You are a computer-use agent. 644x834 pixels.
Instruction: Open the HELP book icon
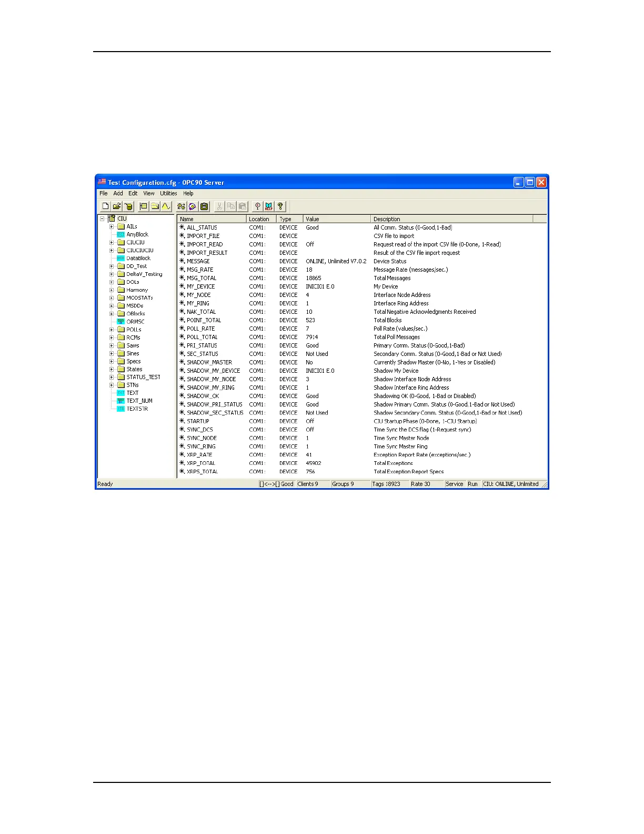click(x=269, y=206)
